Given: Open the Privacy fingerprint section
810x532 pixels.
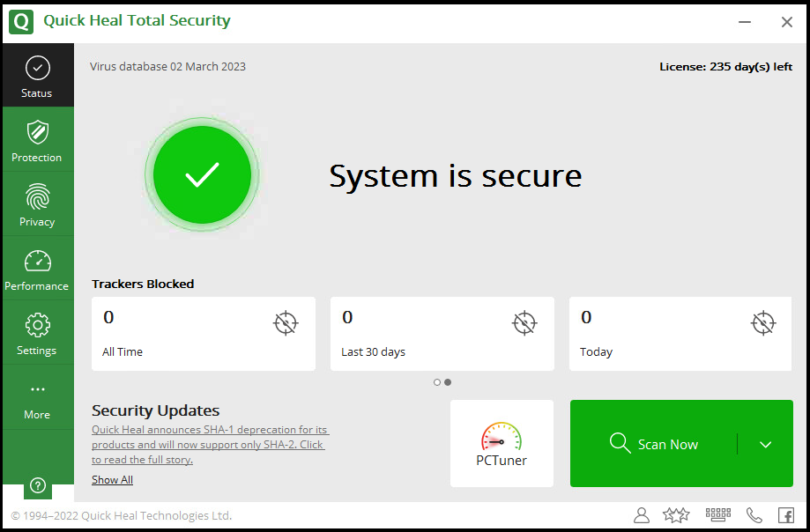Looking at the screenshot, I should tap(37, 205).
